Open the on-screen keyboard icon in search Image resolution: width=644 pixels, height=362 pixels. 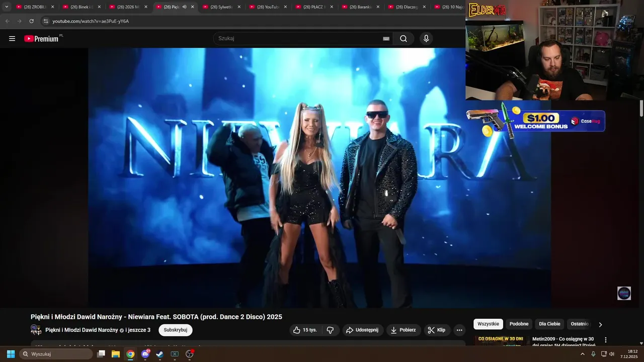click(386, 39)
